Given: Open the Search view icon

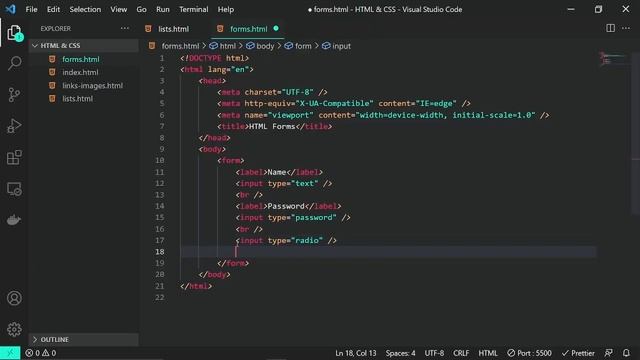Looking at the screenshot, I should pyautogui.click(x=14, y=64).
